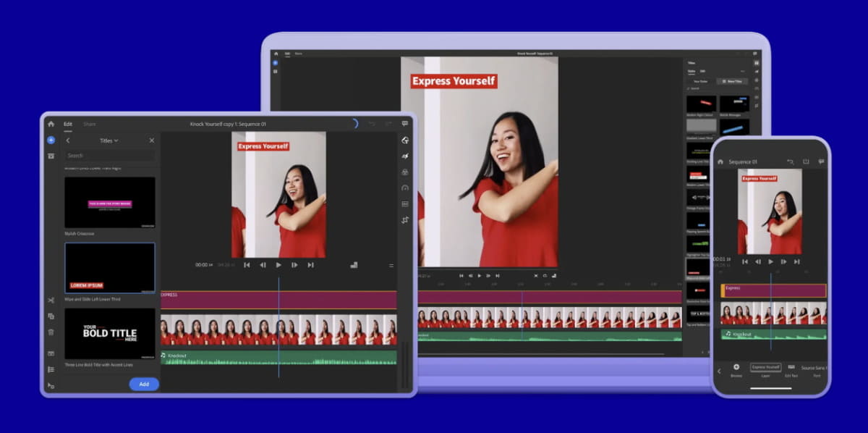Click the back chevron on phone toolbar

719,371
